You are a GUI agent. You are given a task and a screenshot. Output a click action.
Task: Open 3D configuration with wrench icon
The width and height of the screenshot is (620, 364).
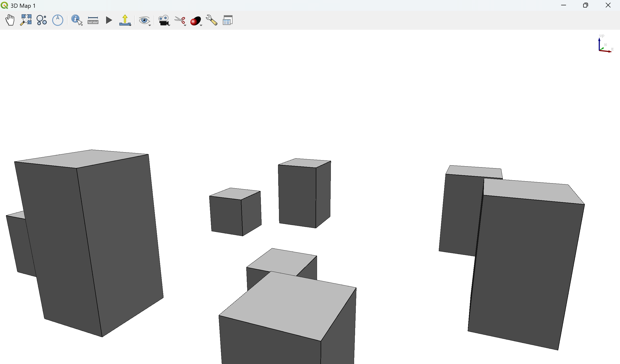pos(212,20)
